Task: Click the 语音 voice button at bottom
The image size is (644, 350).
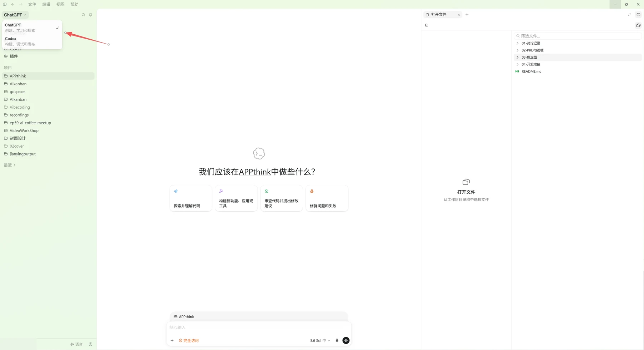Action: [77, 344]
